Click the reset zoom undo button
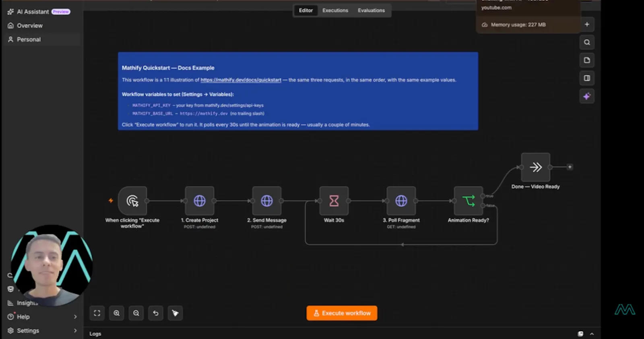Screen dimensions: 644x339 tap(156, 313)
